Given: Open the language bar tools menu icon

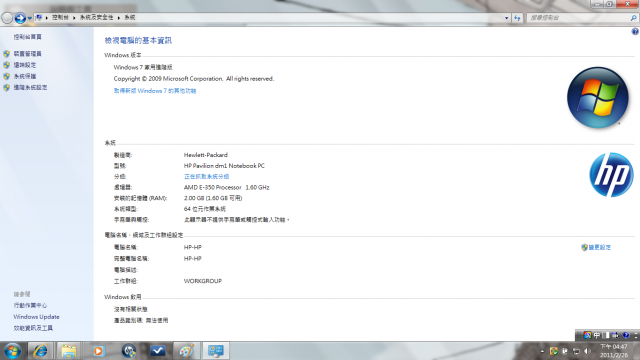Looking at the screenshot, I should coord(616,335).
